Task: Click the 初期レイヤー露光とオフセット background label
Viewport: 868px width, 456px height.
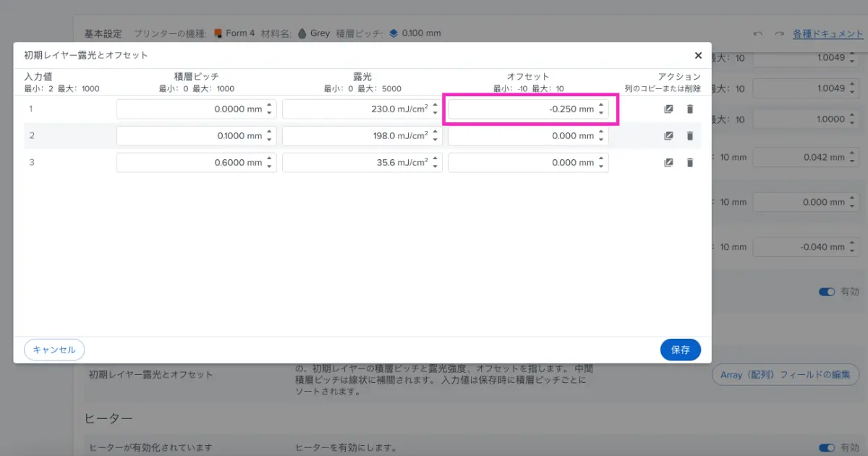Action: [x=150, y=375]
